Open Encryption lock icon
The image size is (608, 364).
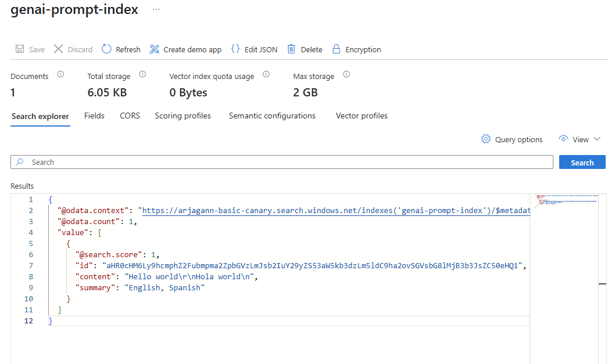click(336, 49)
